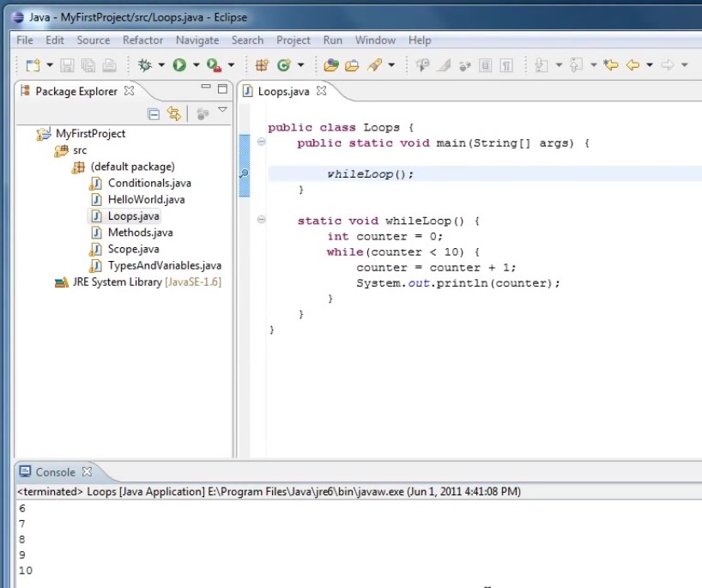Switch to the Console tab
The width and height of the screenshot is (702, 588).
(54, 472)
